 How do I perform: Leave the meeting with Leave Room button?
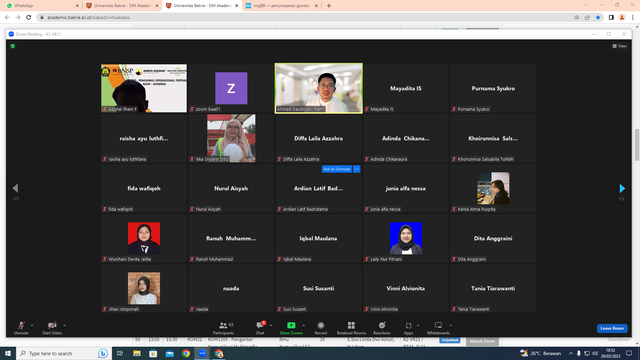pos(612,328)
